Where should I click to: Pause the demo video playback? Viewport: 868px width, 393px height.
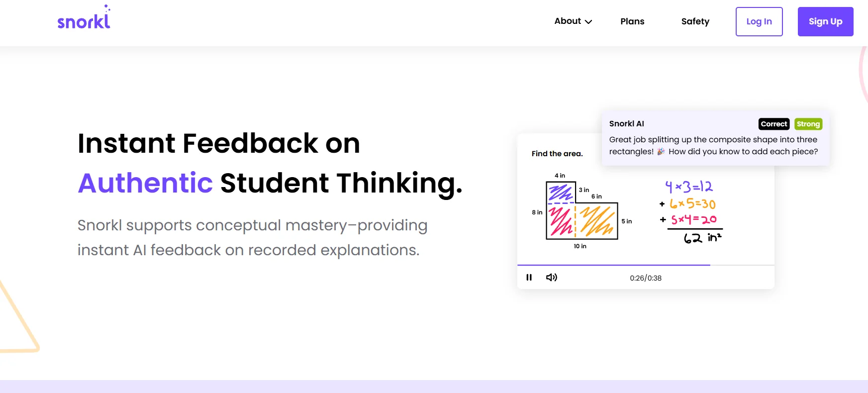click(x=529, y=278)
